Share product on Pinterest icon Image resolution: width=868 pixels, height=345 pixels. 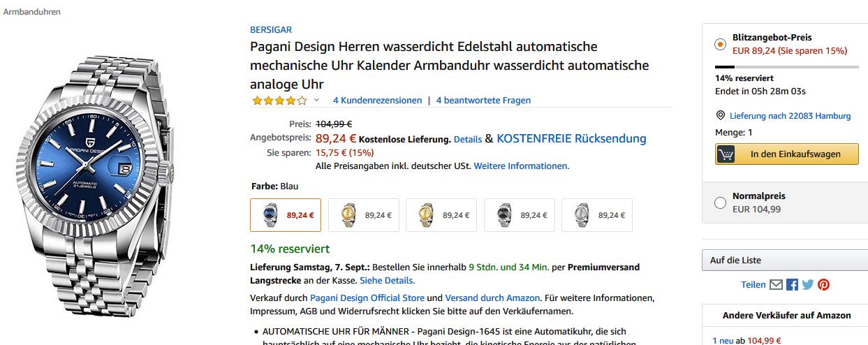pyautogui.click(x=824, y=285)
